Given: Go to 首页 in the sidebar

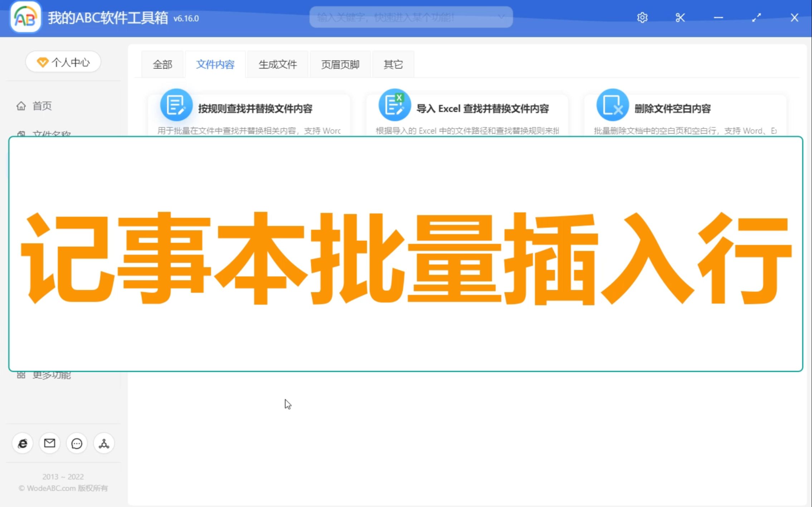Looking at the screenshot, I should (x=42, y=106).
